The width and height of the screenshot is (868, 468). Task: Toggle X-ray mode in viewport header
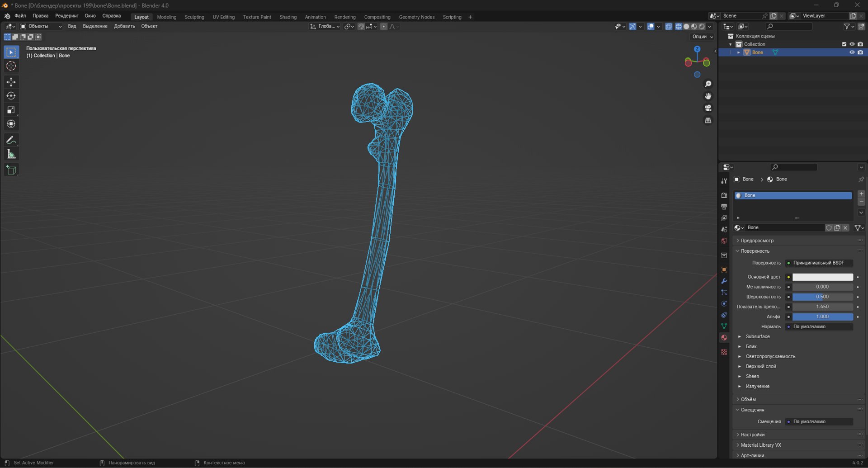click(x=669, y=27)
